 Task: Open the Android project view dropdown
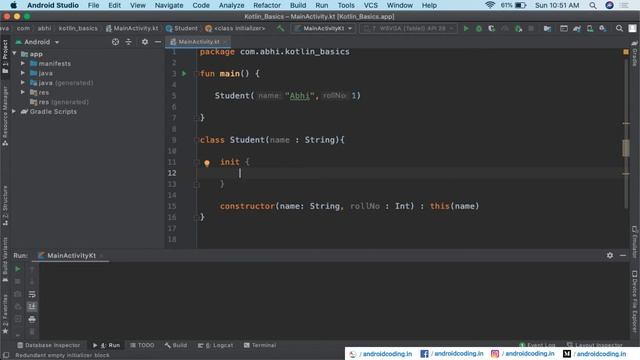[x=37, y=42]
